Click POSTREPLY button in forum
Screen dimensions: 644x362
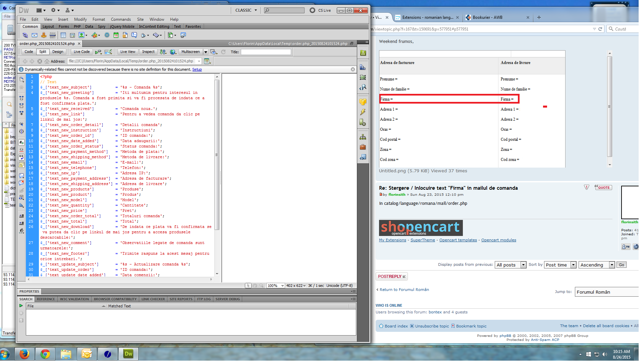coord(392,277)
